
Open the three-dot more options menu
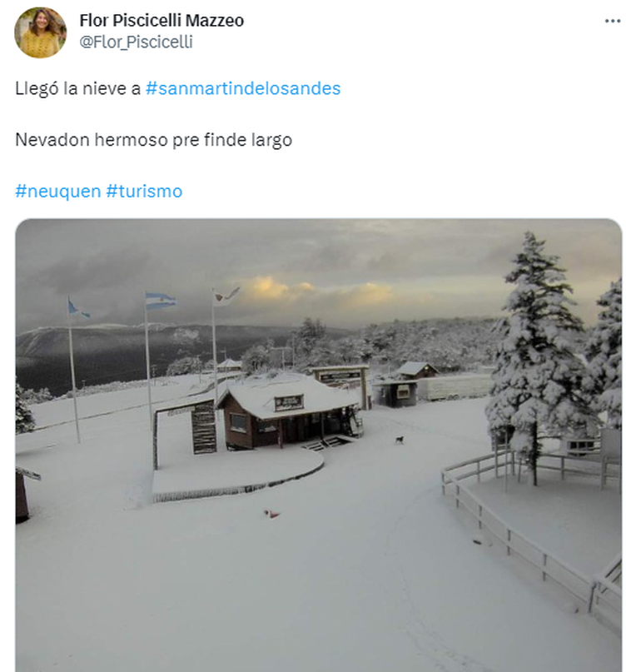click(x=613, y=21)
